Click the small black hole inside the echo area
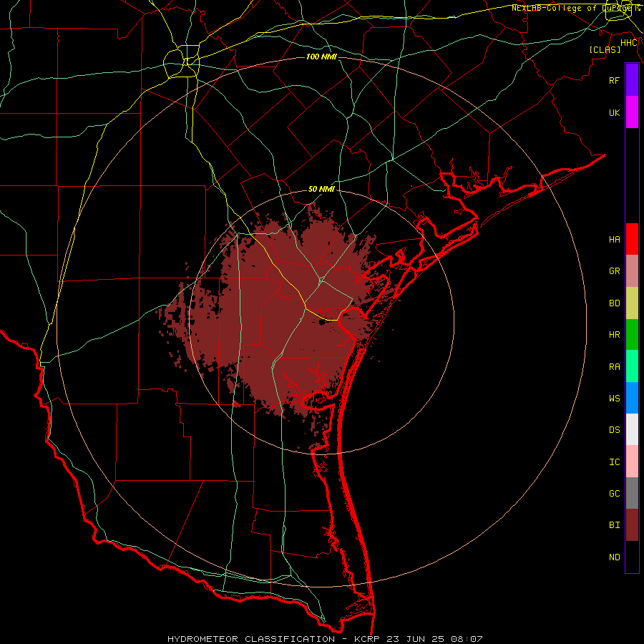The image size is (644, 644). click(x=321, y=323)
